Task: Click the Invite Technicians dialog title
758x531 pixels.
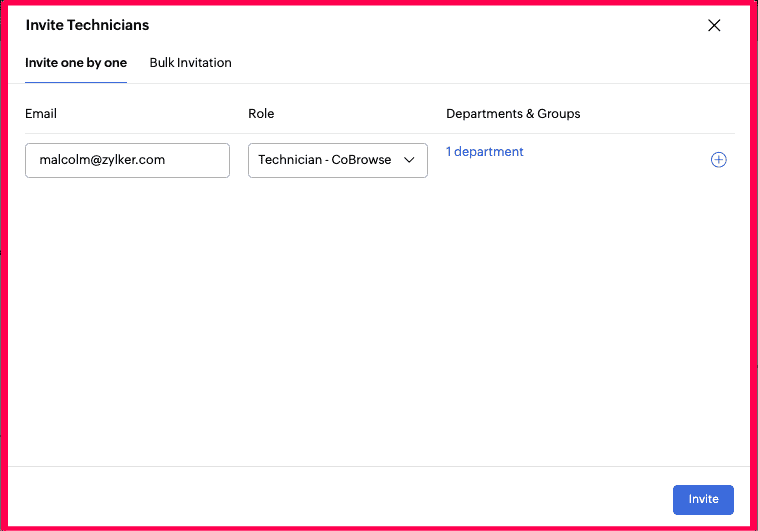Action: (87, 25)
